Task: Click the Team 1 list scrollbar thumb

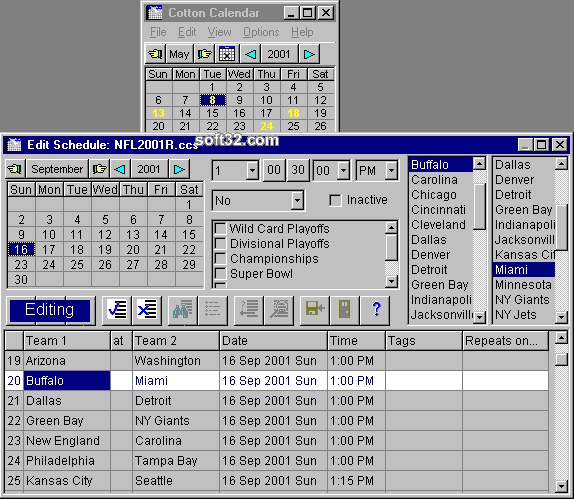Action: point(479,207)
